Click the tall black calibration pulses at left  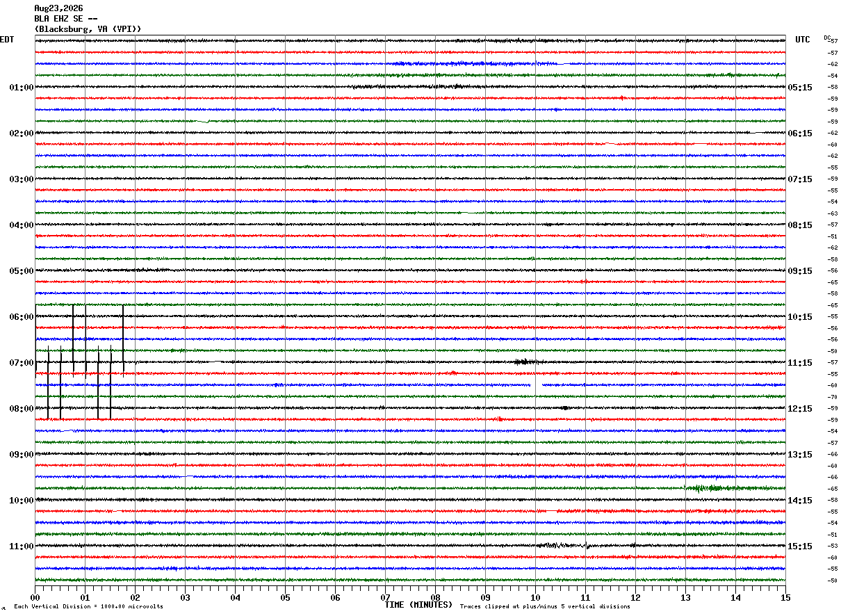point(79,362)
